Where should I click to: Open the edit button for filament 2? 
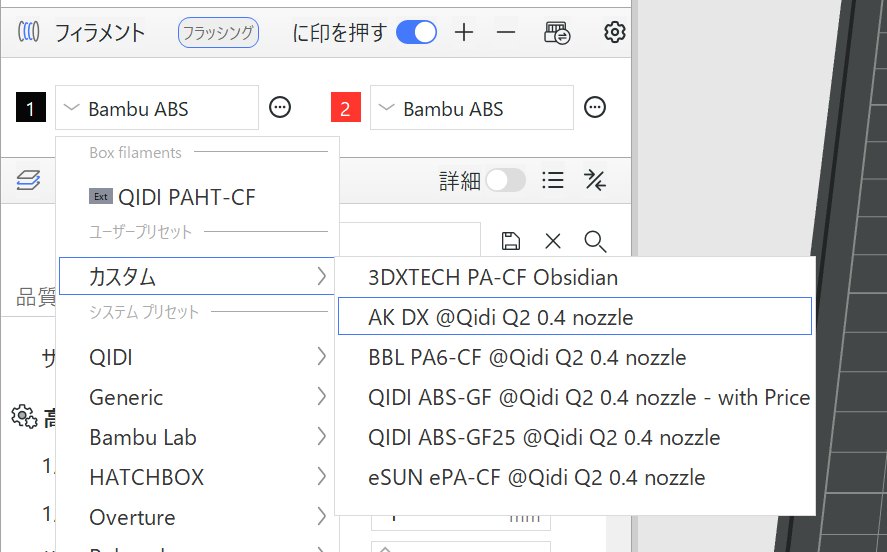(x=595, y=108)
